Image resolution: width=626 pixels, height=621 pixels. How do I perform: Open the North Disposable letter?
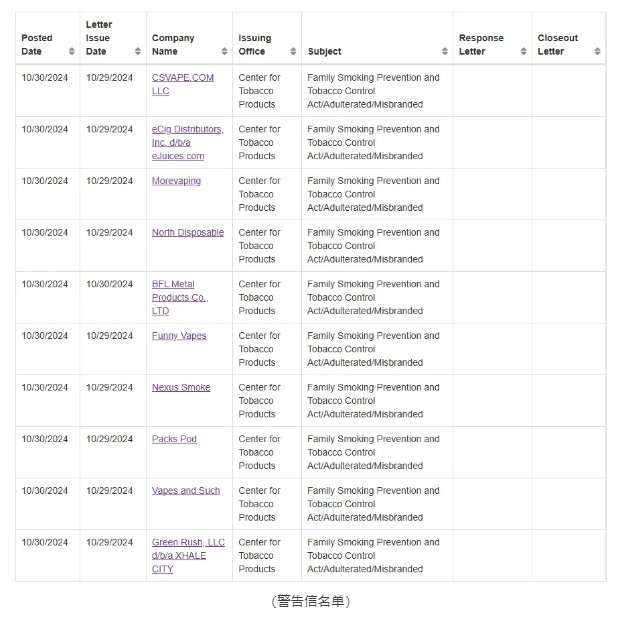pyautogui.click(x=188, y=232)
